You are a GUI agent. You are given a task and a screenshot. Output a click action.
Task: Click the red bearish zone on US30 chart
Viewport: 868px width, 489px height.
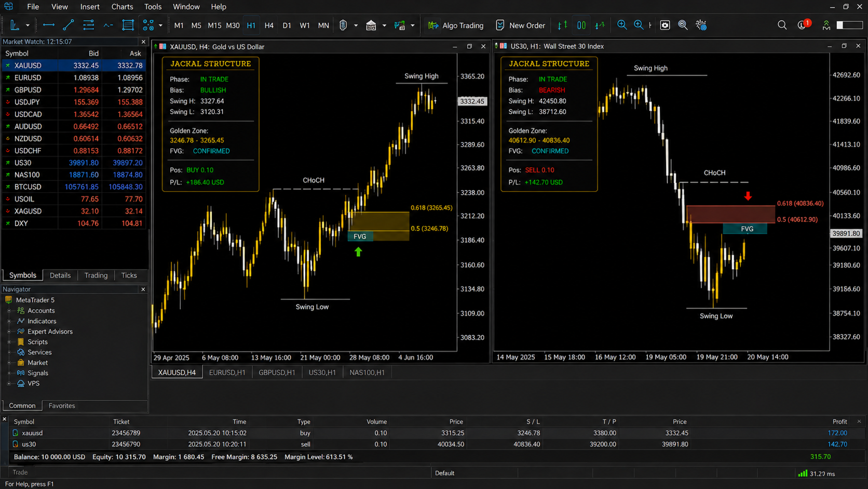[x=730, y=214]
